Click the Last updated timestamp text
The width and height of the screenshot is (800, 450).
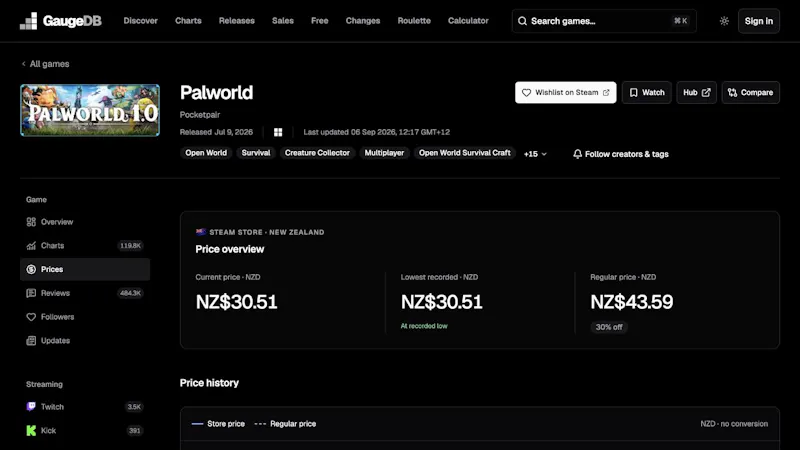(x=377, y=132)
